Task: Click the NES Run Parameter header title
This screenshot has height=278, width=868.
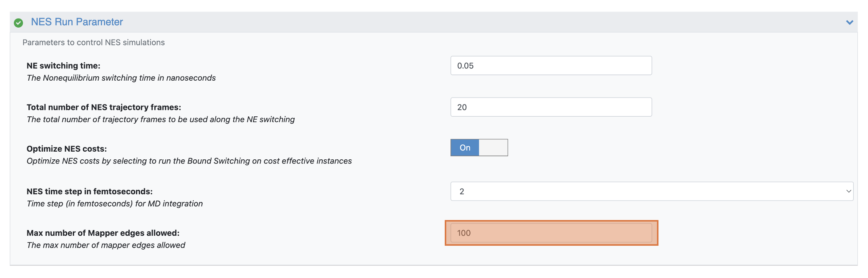Action: click(x=77, y=22)
